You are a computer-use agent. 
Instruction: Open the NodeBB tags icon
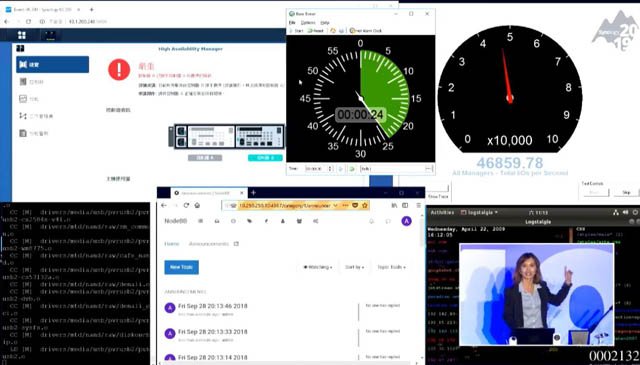tap(249, 221)
